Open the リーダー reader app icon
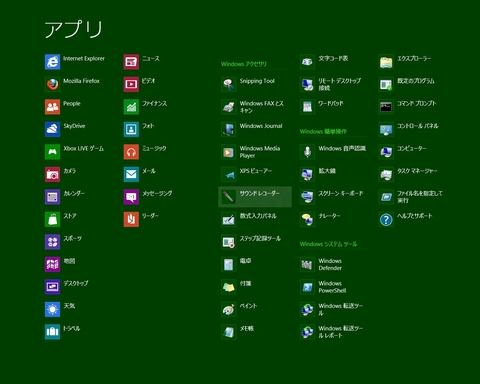Image resolution: width=480 pixels, height=384 pixels. click(x=131, y=219)
